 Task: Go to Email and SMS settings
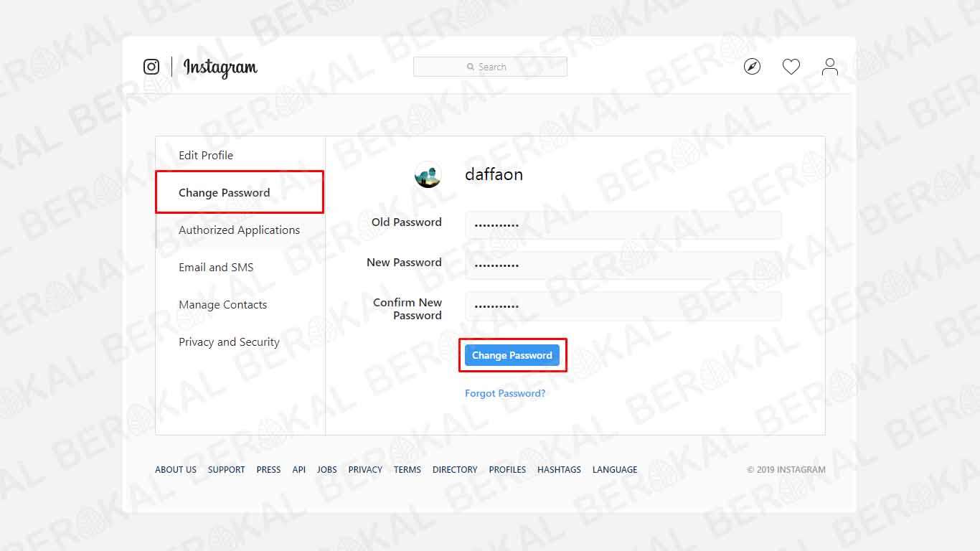click(x=216, y=267)
